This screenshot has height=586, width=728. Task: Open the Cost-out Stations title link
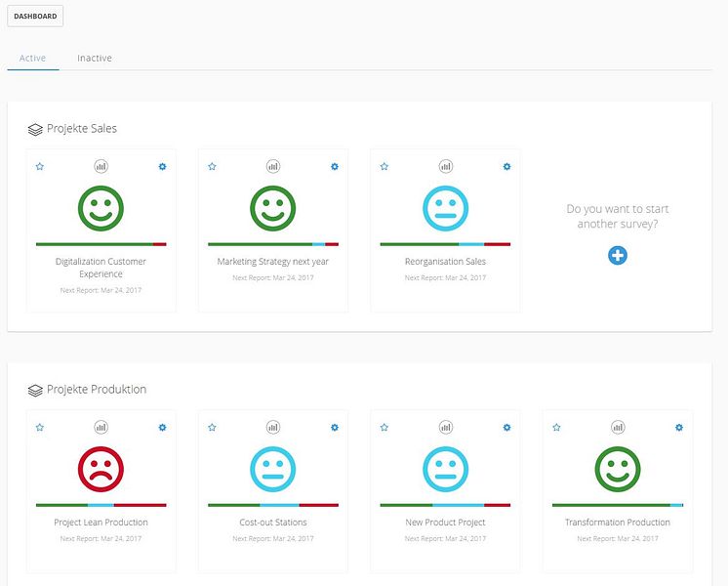click(x=273, y=523)
